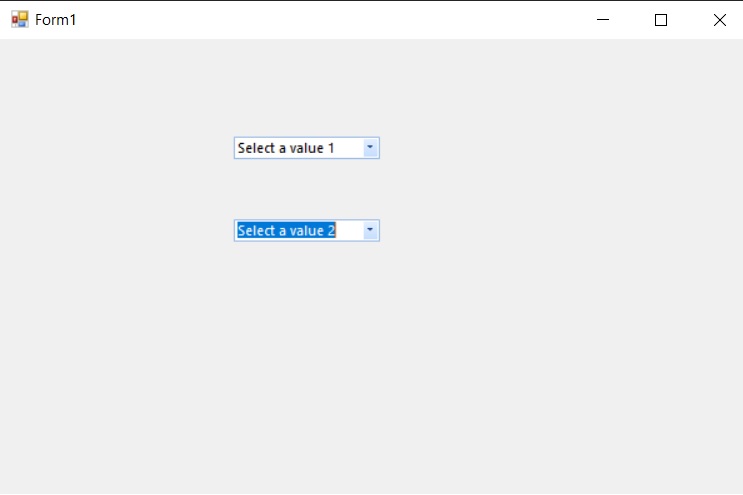Place cursor after '2' in second combo box

[x=337, y=231]
